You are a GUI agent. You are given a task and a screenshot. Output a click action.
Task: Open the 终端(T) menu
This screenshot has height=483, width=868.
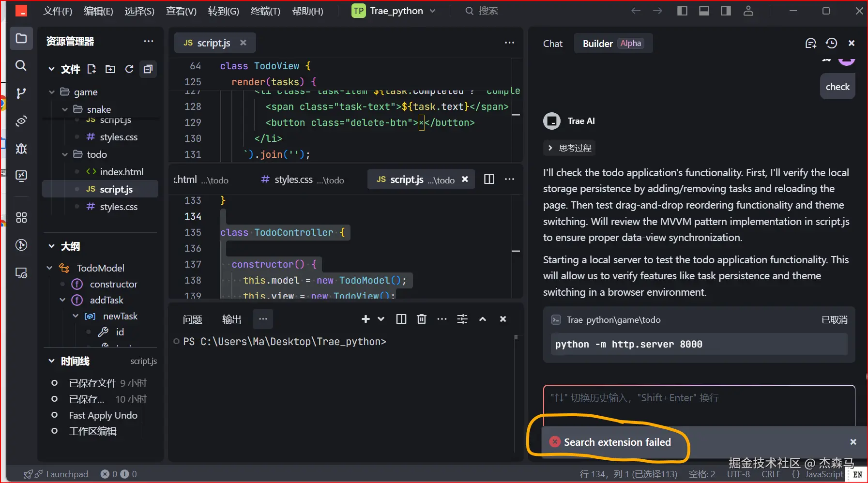(265, 11)
